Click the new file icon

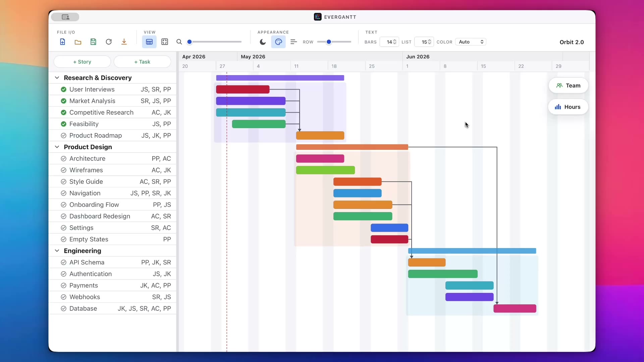(x=62, y=42)
